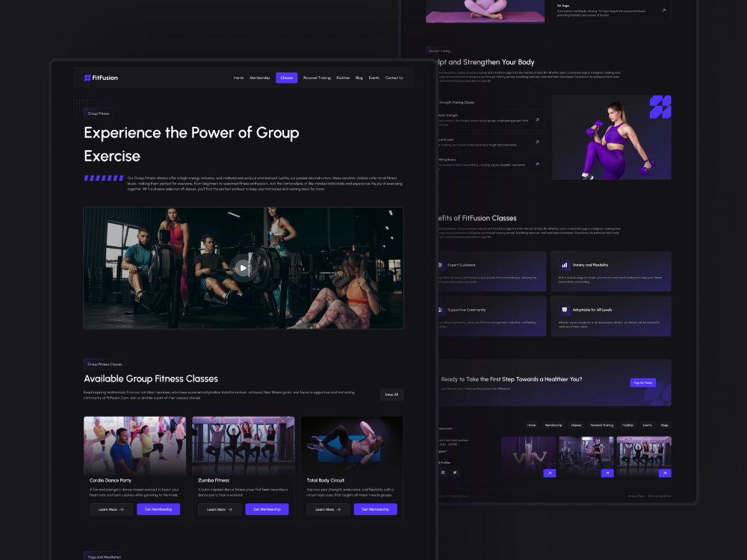The image size is (747, 560).
Task: Get Membership for Zumba Fitness
Action: pyautogui.click(x=267, y=509)
